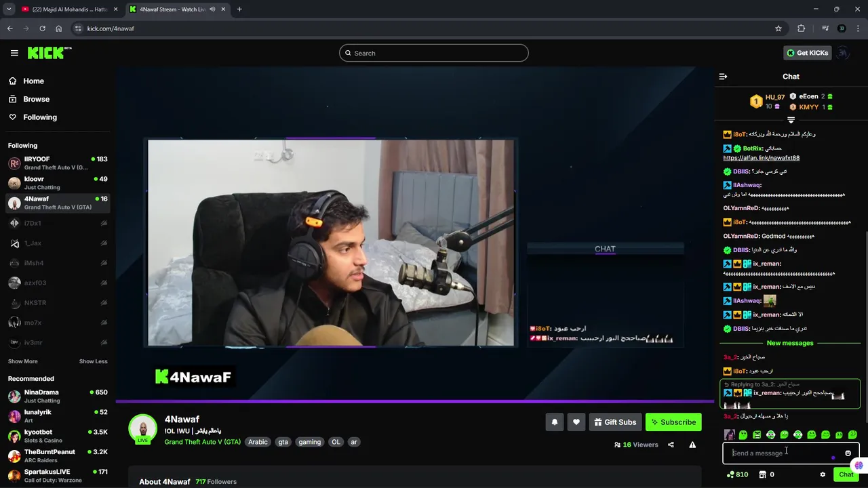Viewport: 868px width, 488px height.
Task: Open the 4Nawaf live avatar
Action: click(143, 429)
